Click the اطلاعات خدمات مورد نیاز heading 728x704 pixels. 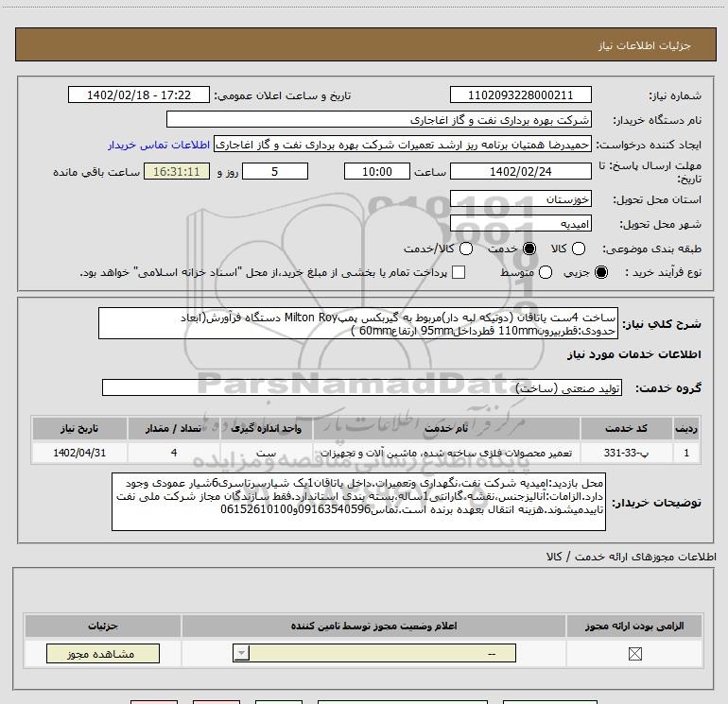point(634,354)
